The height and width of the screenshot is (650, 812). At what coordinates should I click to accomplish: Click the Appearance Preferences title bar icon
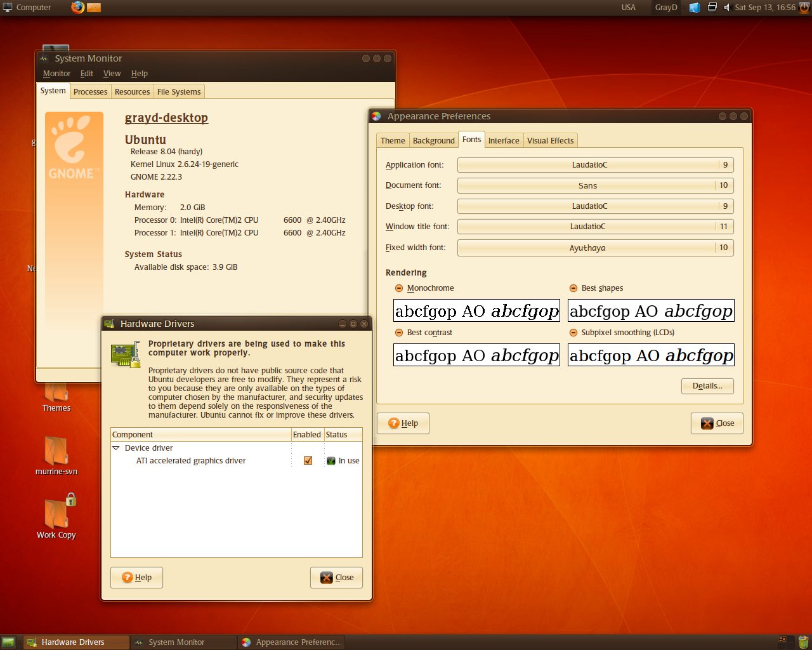coord(376,116)
